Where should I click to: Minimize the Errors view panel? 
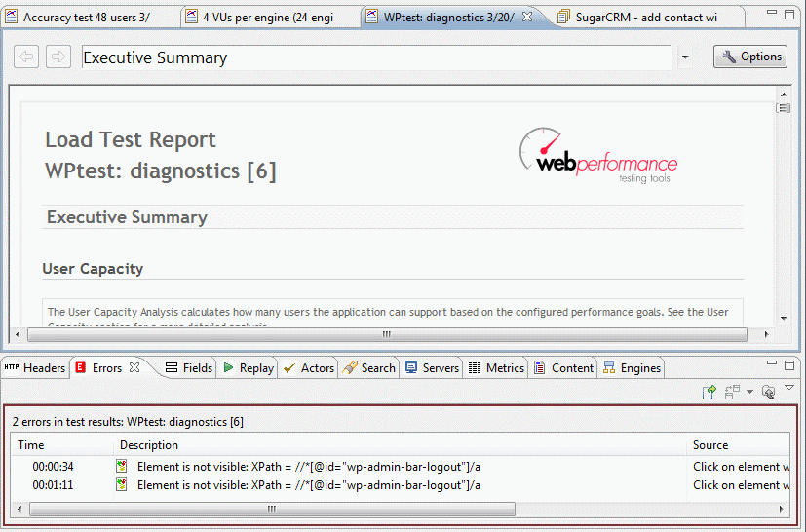(x=772, y=362)
